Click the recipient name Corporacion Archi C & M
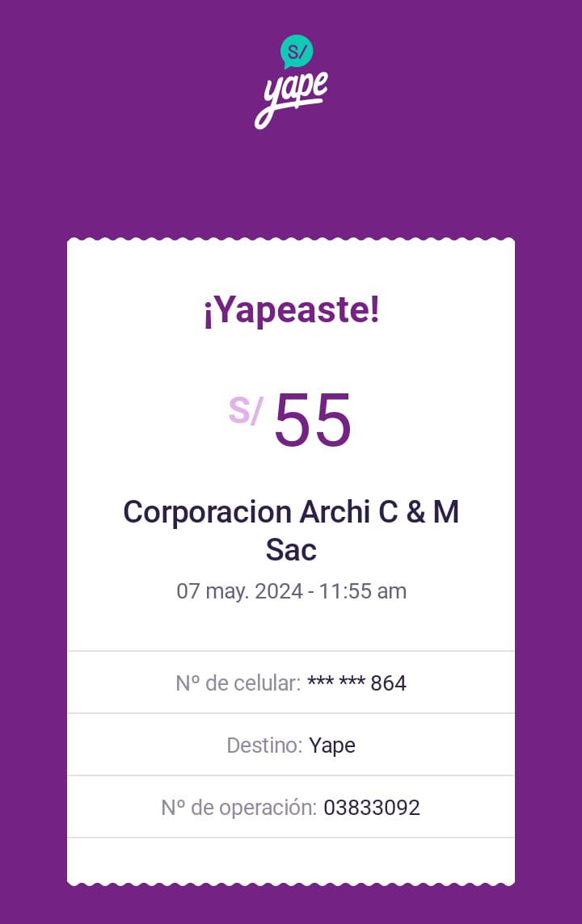 click(x=291, y=512)
